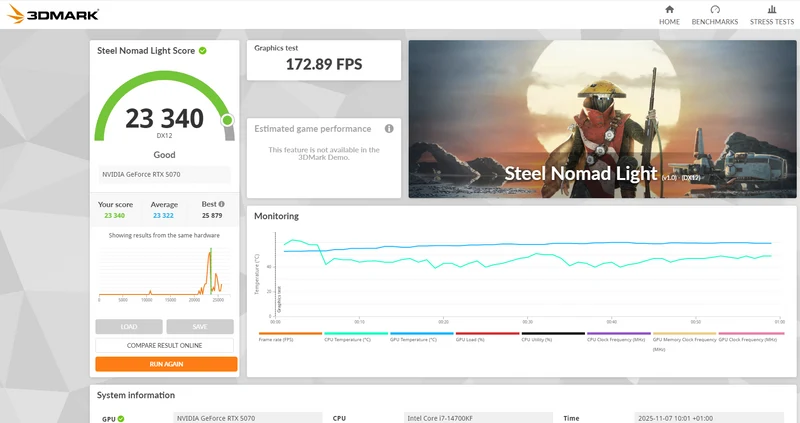
Task: Click the 172.89 FPS graphics test result
Action: click(324, 64)
